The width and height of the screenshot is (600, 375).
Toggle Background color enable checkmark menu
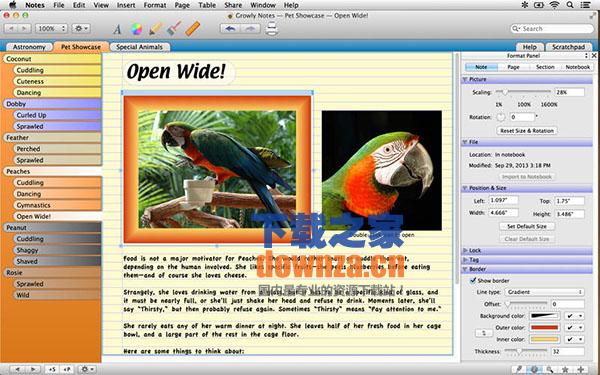pyautogui.click(x=575, y=316)
